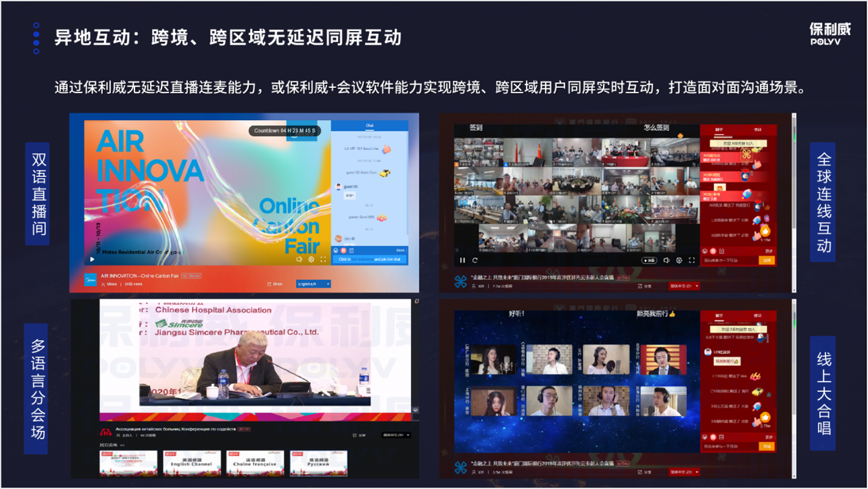Click 发送 send button in 全球连线互动 chat
868x489 pixels.
[x=767, y=260]
